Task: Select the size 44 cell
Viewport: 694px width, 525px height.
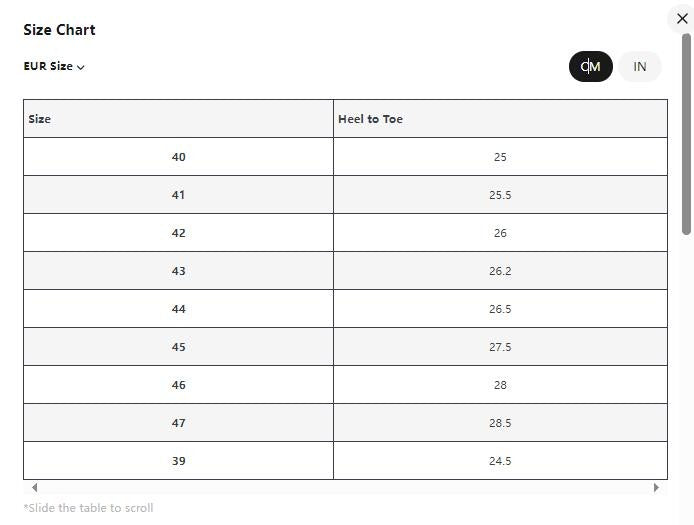Action: click(178, 309)
